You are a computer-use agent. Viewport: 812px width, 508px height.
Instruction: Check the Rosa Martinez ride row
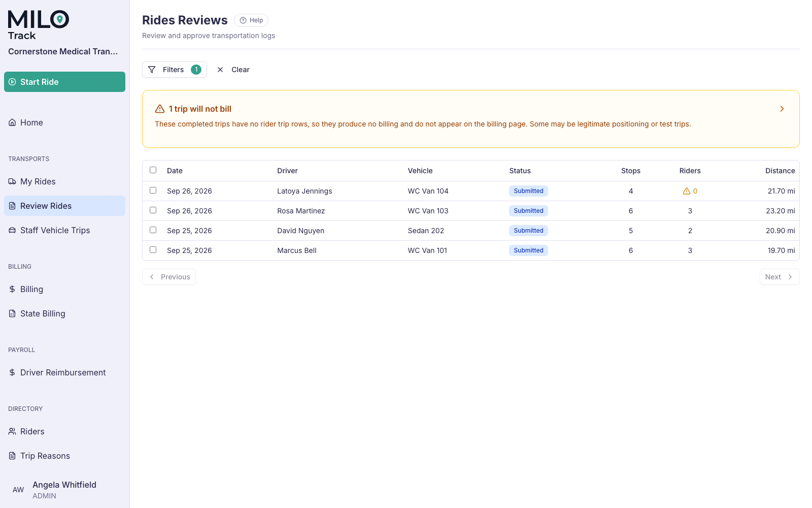153,210
